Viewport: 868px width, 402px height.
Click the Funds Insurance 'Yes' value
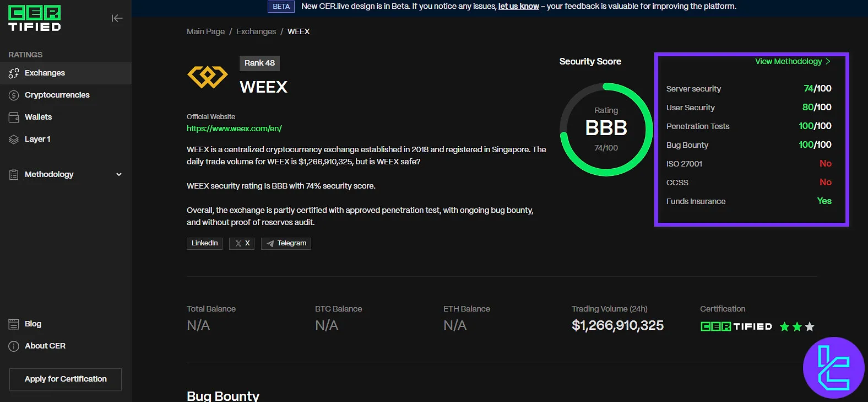pos(824,201)
